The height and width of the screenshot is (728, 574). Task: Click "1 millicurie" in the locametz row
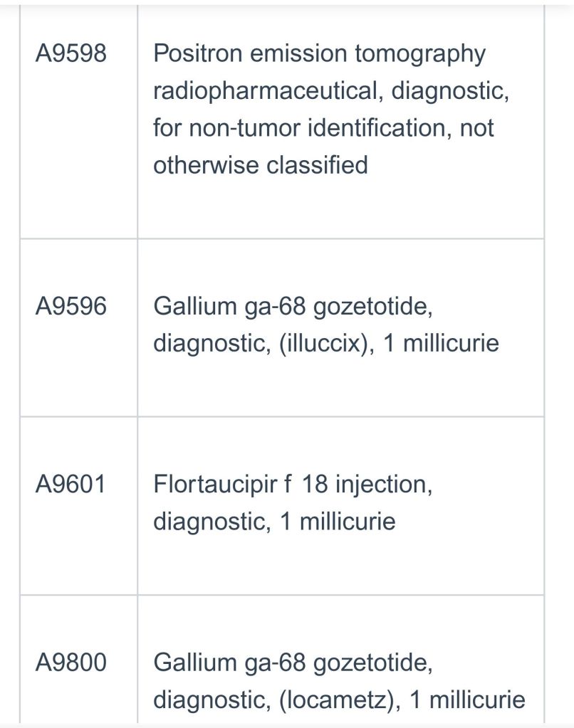[467, 700]
